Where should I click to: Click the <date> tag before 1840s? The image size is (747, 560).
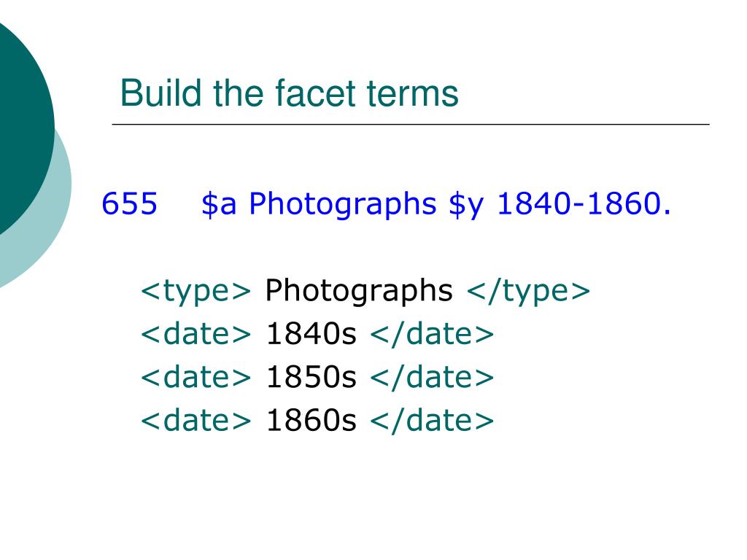(x=196, y=333)
